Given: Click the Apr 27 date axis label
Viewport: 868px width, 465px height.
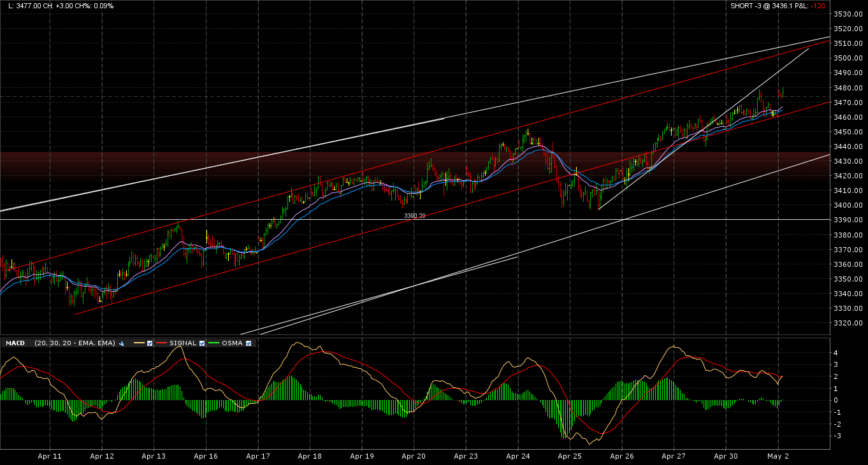Looking at the screenshot, I should (x=674, y=457).
